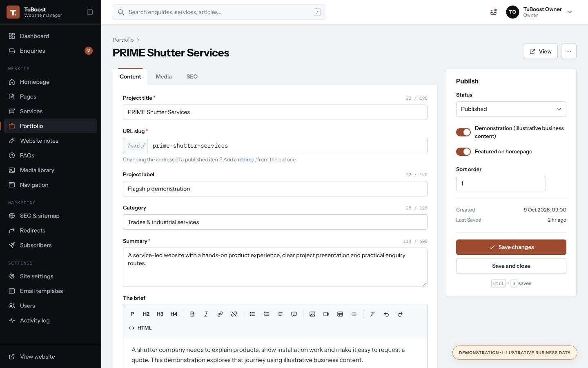Select the Content tab
This screenshot has height=368, width=588.
coord(130,76)
